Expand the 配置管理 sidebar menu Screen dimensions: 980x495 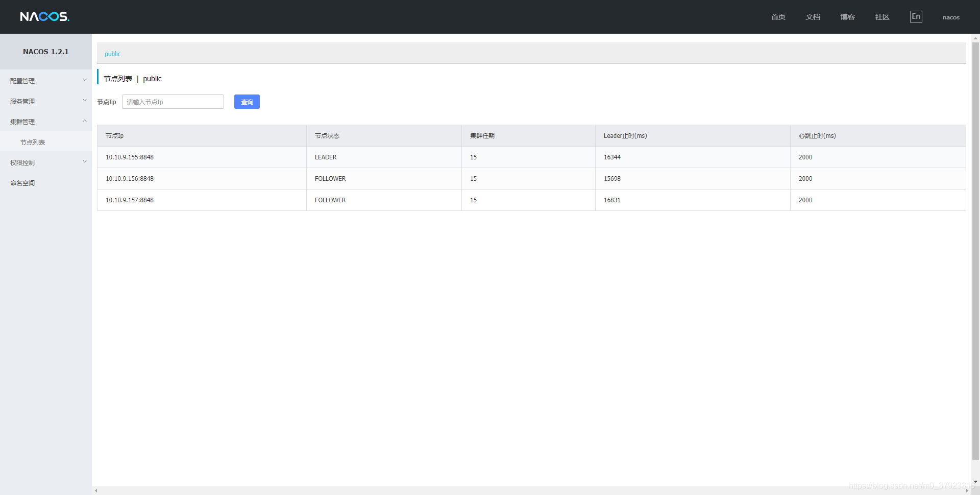[x=46, y=81]
